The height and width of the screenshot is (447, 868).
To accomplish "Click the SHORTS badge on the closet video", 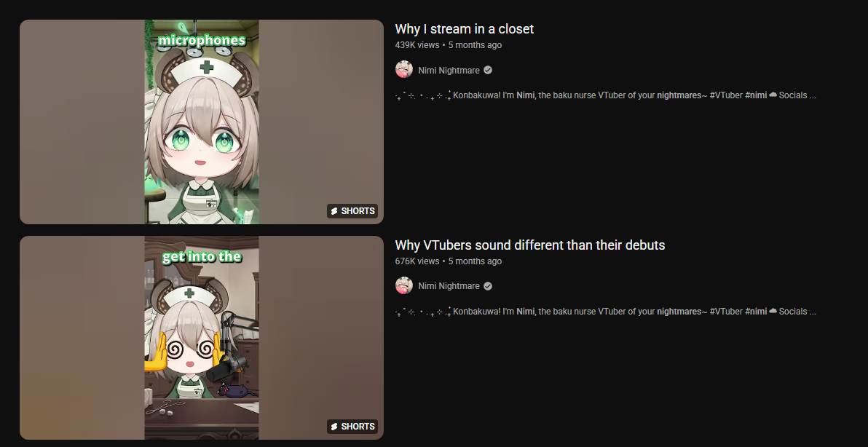I will coord(352,211).
